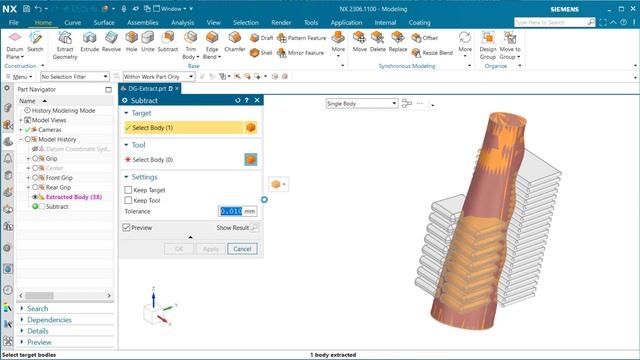
Task: Switch to the Surface tab
Action: coord(104,22)
